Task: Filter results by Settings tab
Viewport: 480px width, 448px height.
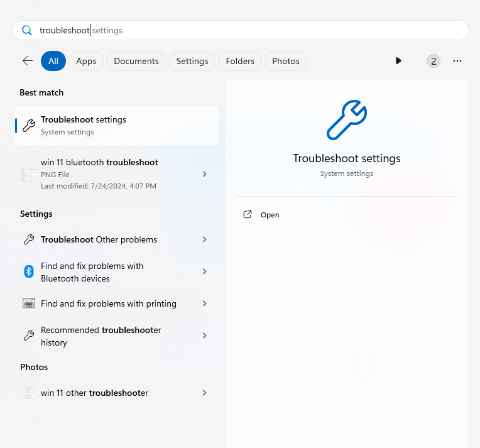Action: point(192,61)
